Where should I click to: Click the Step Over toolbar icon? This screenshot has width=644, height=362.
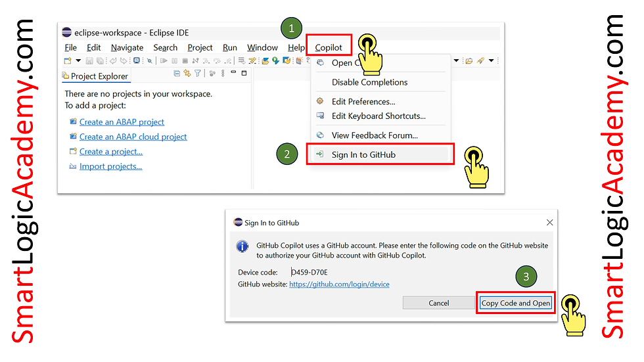[x=217, y=60]
